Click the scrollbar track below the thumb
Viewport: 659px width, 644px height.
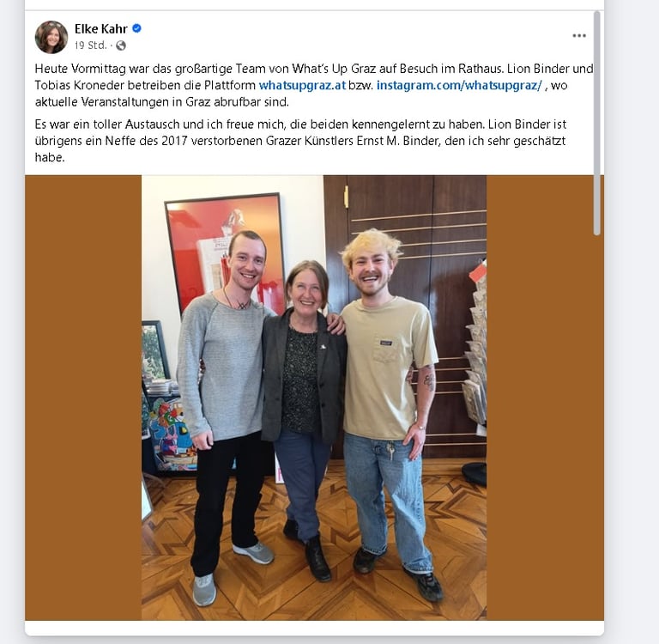click(597, 421)
